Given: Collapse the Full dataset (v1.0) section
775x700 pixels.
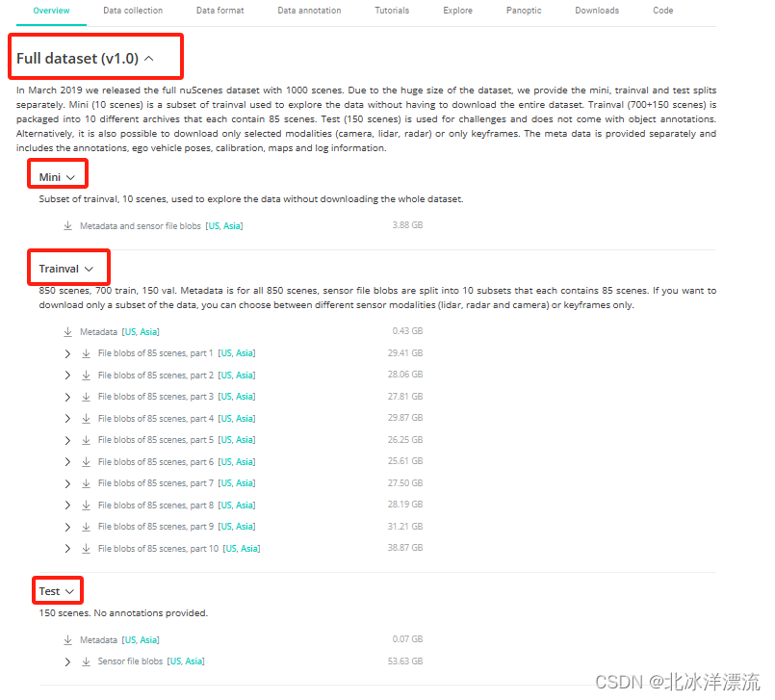Looking at the screenshot, I should pyautogui.click(x=149, y=59).
